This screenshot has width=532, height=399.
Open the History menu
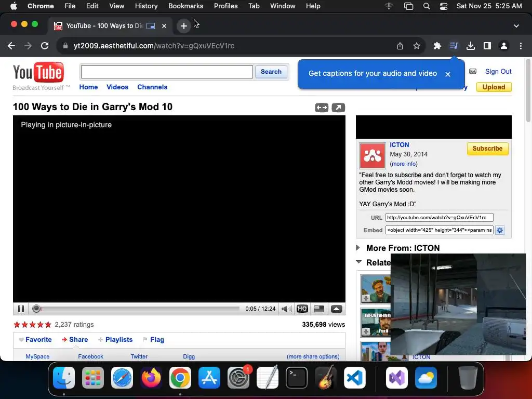[x=146, y=6]
